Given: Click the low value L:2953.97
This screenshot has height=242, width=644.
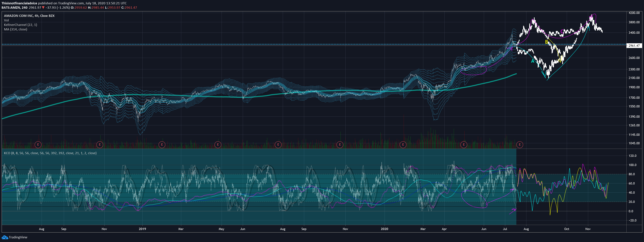Looking at the screenshot, I should pos(113,7).
